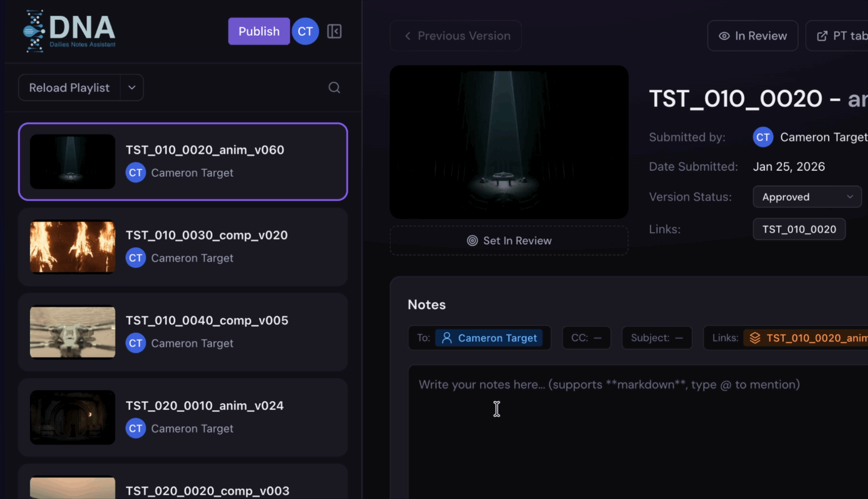Select the TST_010_0030_comp_v020 version title
Image resolution: width=868 pixels, height=499 pixels.
pyautogui.click(x=206, y=235)
